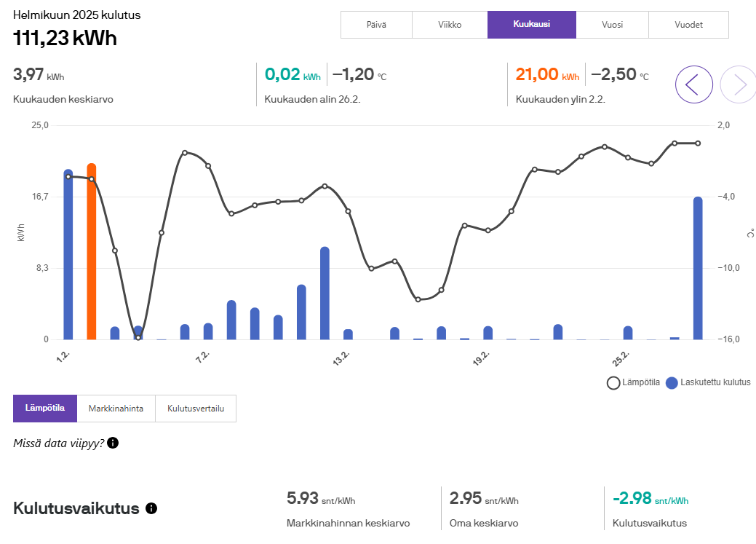
Task: Switch to Markkinahinta tab
Action: pyautogui.click(x=116, y=409)
